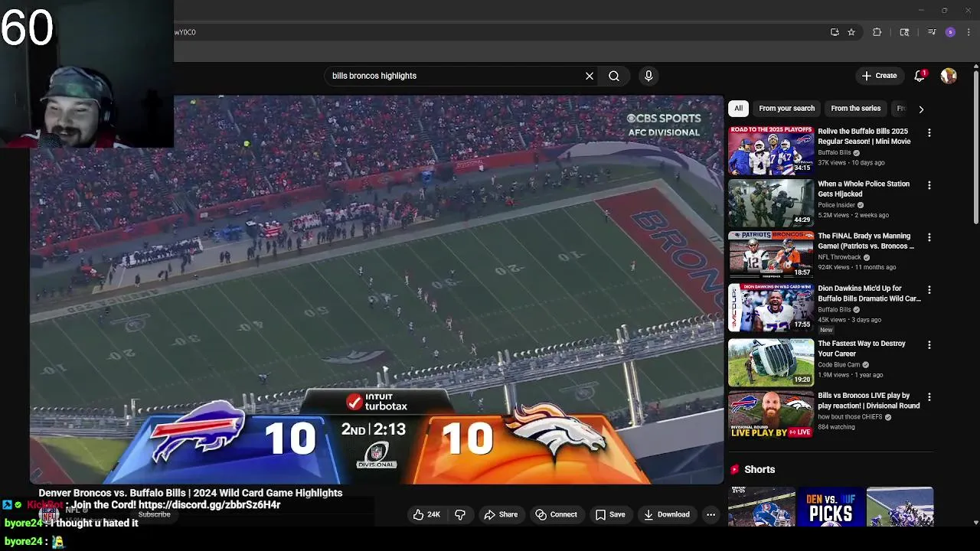Clear the YouTube search with the X
The height and width of the screenshot is (551, 980).
tap(590, 76)
